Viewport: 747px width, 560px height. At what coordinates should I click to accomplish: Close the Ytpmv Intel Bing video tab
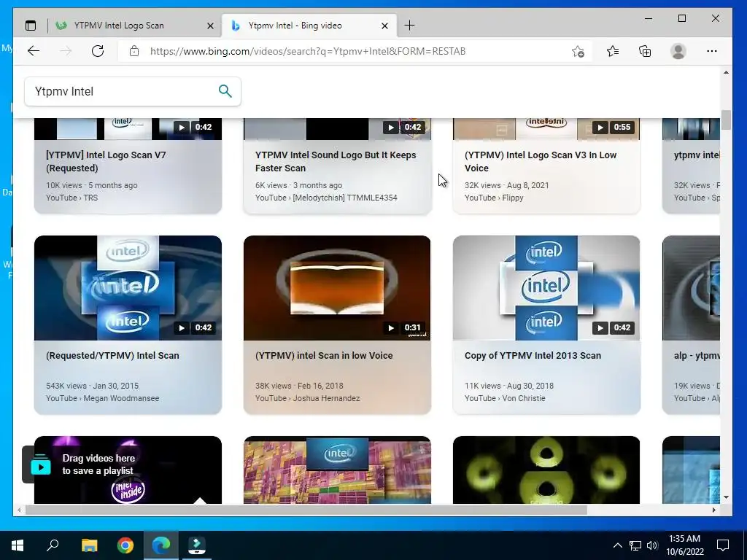385,26
